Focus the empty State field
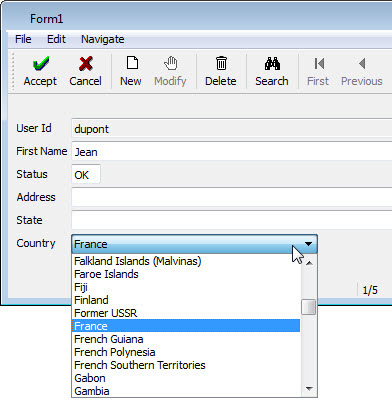The image size is (392, 406). (x=232, y=220)
